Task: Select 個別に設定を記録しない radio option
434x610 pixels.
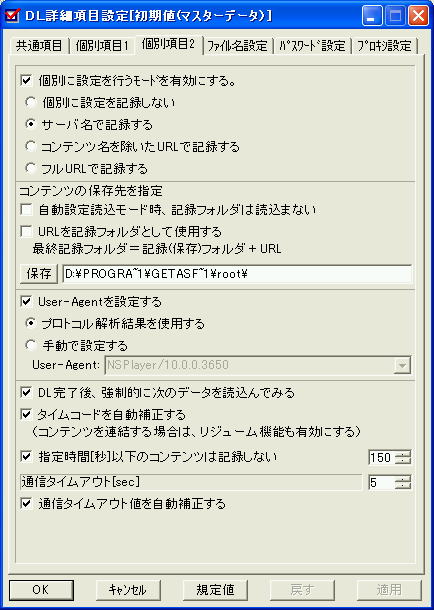Action: tap(30, 103)
